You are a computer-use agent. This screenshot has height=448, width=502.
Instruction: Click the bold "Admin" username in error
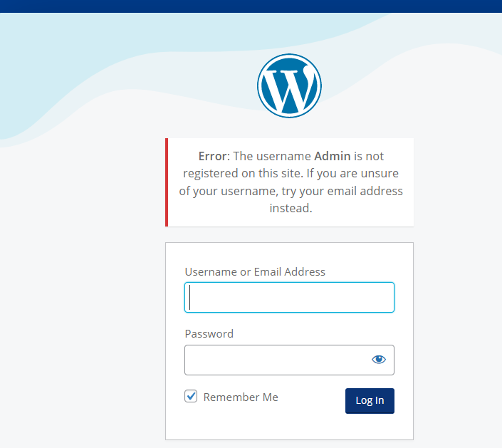tap(333, 156)
